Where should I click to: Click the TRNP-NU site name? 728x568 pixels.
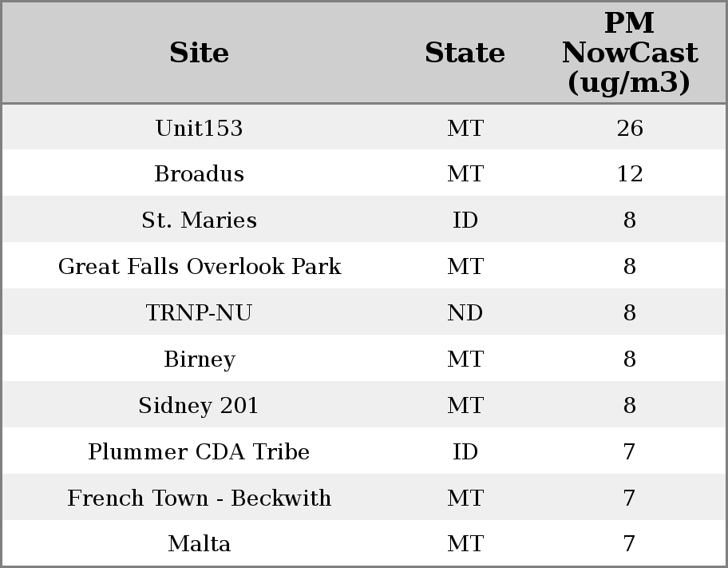point(199,313)
